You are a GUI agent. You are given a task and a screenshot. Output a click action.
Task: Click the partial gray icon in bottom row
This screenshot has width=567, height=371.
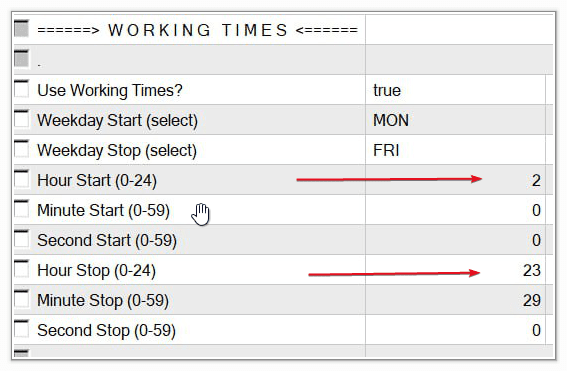point(21,353)
